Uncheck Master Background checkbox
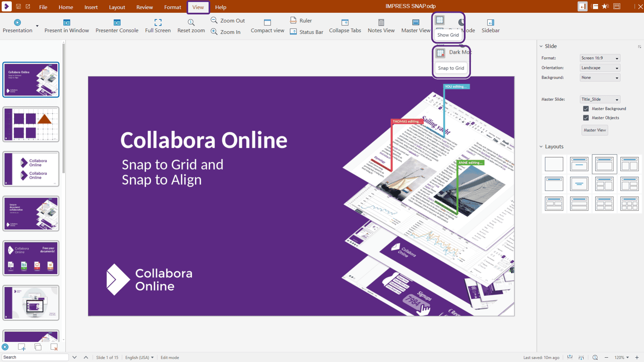The width and height of the screenshot is (644, 362). coord(586,109)
